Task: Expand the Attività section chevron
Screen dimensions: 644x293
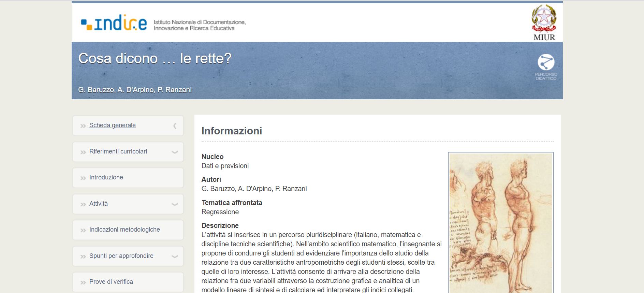Action: point(175,204)
